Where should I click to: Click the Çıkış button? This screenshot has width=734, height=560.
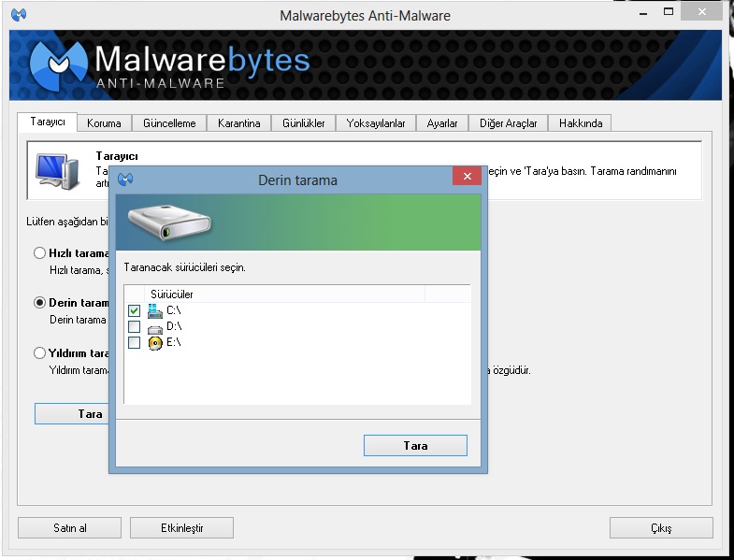(x=661, y=527)
